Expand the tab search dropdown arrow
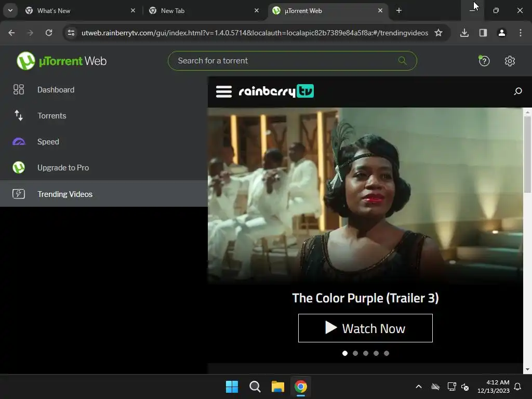Viewport: 532px width, 399px height. [x=10, y=11]
